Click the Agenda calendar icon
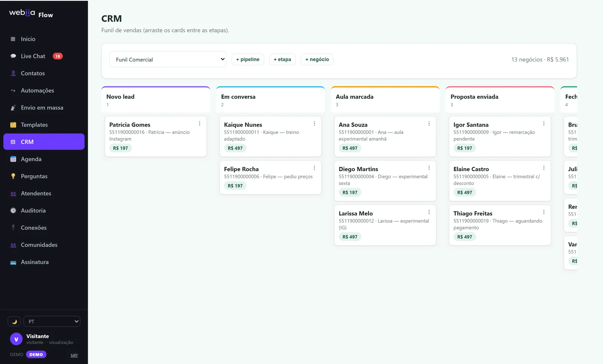Image resolution: width=603 pixels, height=364 pixels. [x=13, y=159]
